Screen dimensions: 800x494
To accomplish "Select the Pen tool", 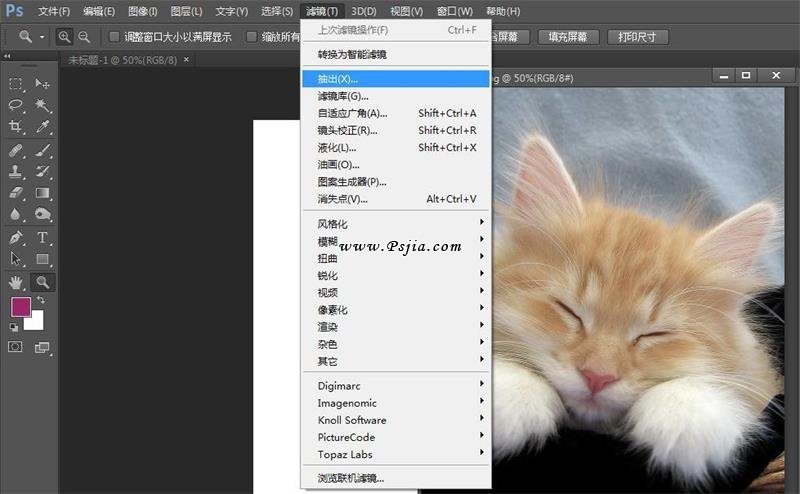I will pos(16,238).
